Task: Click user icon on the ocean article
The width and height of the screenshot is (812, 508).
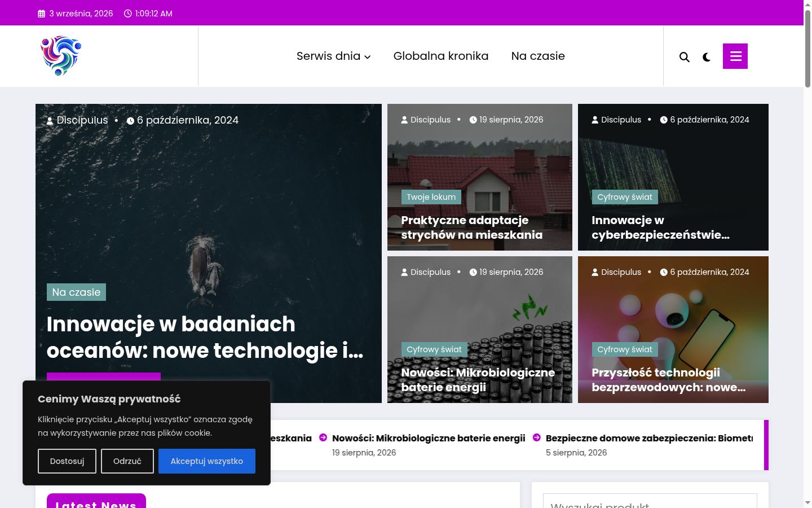Action: click(50, 121)
